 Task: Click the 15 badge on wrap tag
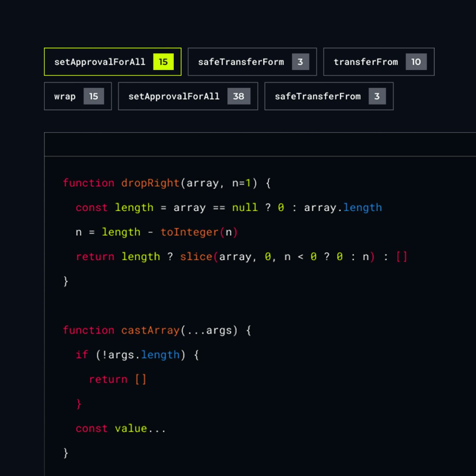tap(94, 96)
